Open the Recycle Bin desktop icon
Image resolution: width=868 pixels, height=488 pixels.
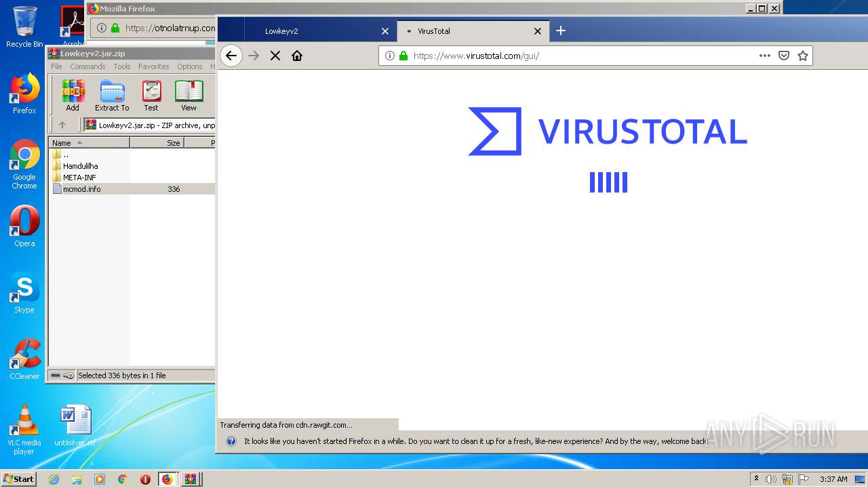(x=24, y=27)
